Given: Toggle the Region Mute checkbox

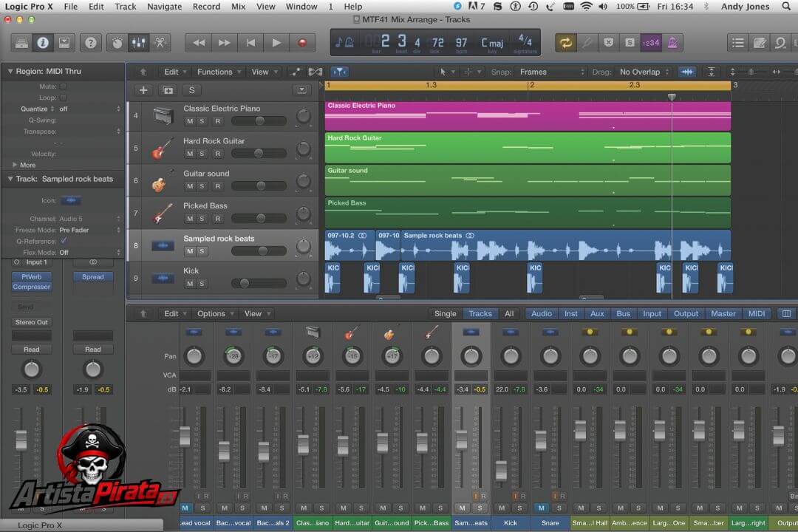Looking at the screenshot, I should 63,86.
